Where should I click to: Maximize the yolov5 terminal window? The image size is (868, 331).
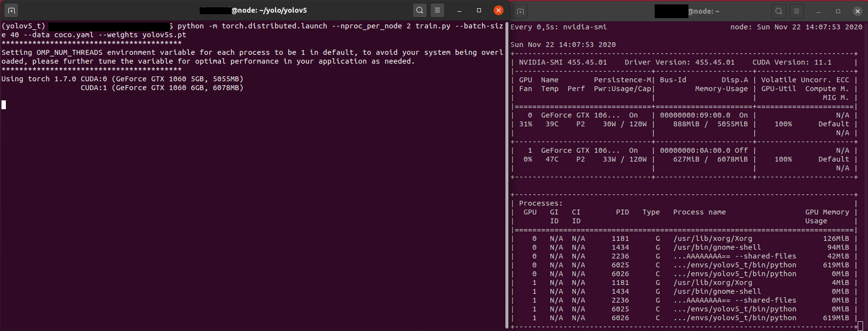click(479, 10)
